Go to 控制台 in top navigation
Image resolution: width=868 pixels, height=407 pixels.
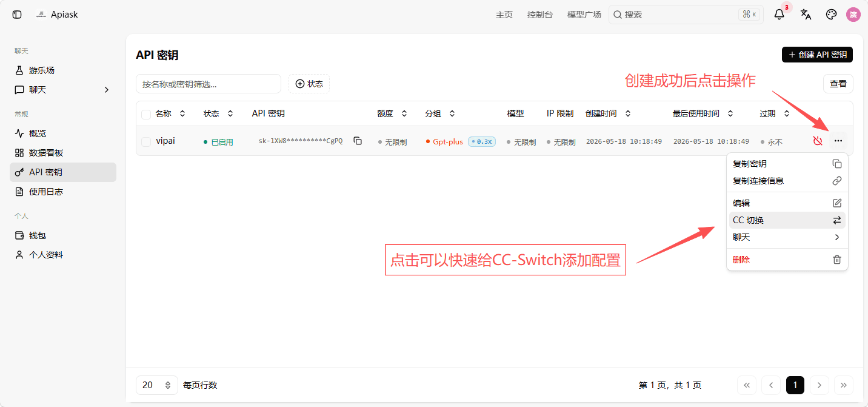540,15
